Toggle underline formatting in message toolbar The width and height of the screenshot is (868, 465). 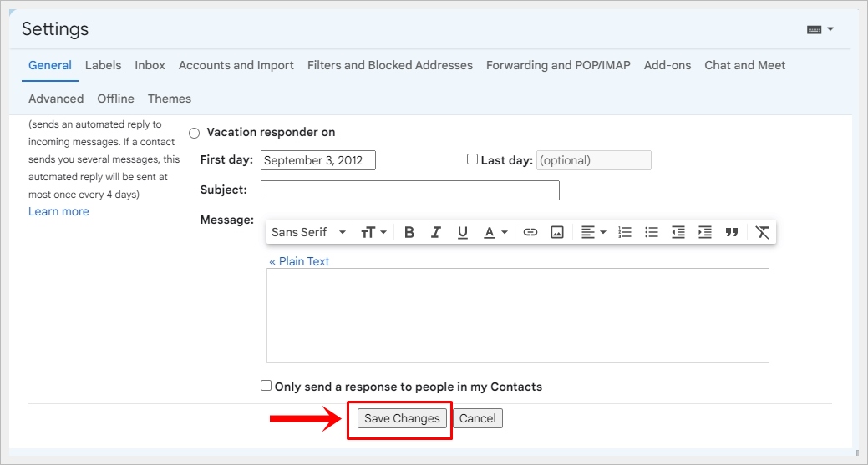463,232
